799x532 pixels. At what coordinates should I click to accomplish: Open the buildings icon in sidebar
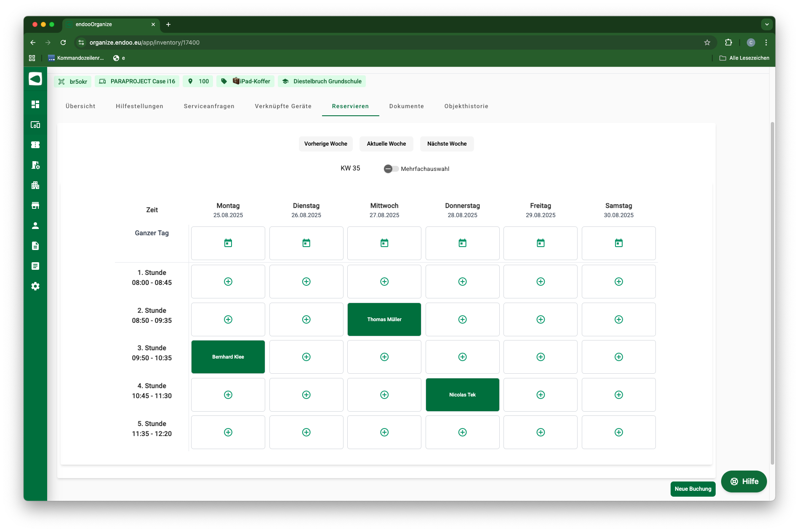pyautogui.click(x=35, y=185)
